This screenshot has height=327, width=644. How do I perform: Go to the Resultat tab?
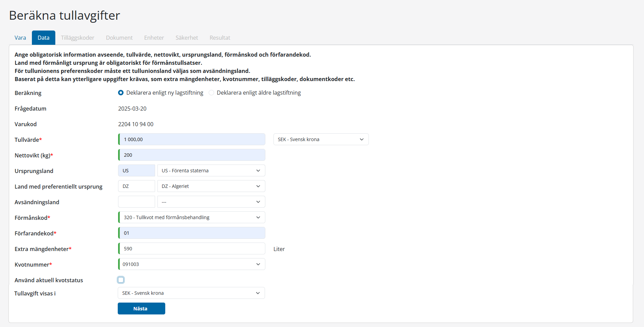click(220, 38)
